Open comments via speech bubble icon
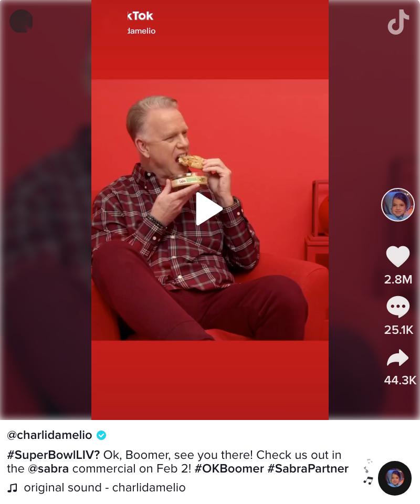420x504 pixels. tap(398, 307)
